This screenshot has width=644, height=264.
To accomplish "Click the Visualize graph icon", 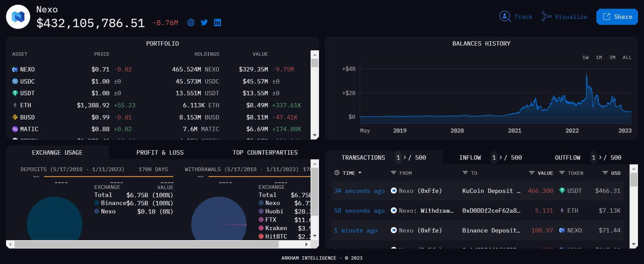I will [546, 16].
